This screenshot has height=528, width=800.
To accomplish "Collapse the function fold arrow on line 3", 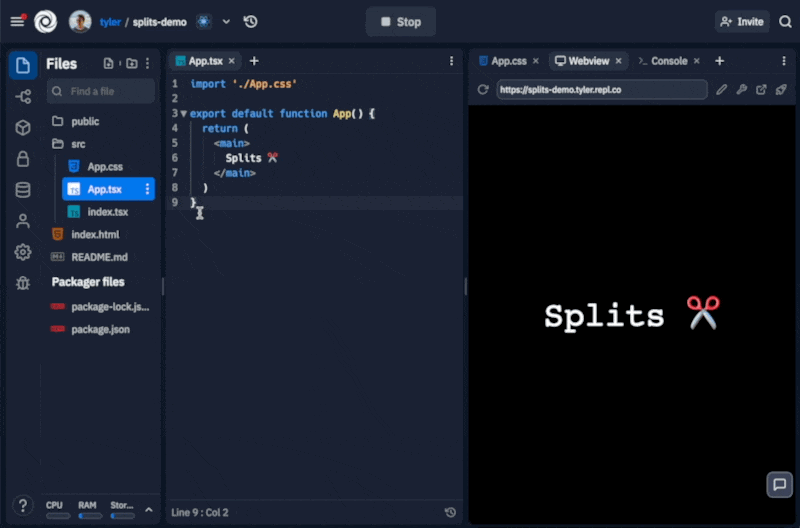I will pyautogui.click(x=183, y=114).
